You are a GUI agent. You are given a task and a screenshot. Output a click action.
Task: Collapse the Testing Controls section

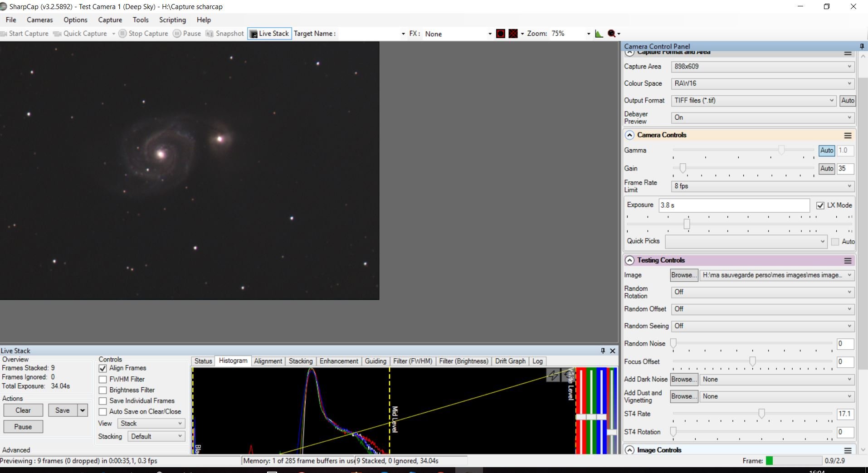tap(629, 260)
